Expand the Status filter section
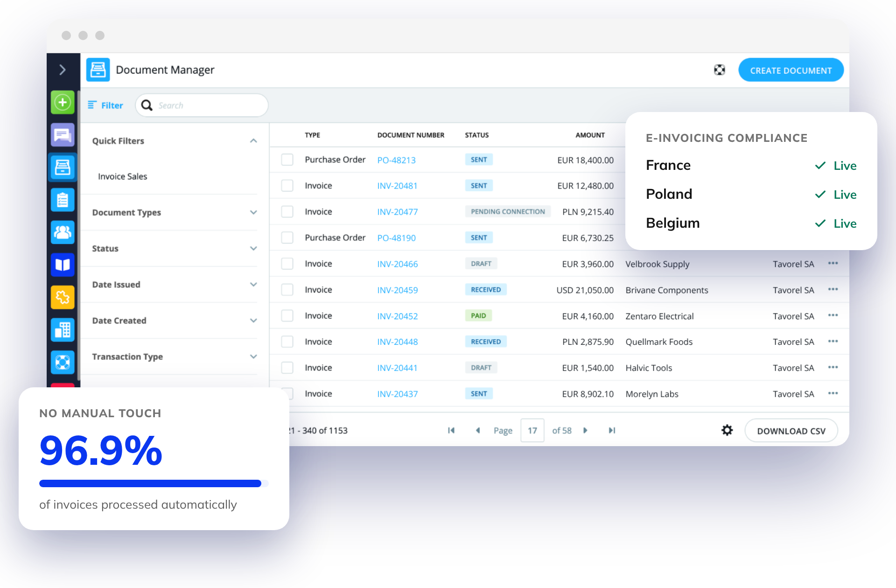The height and width of the screenshot is (588, 896). [x=253, y=248]
